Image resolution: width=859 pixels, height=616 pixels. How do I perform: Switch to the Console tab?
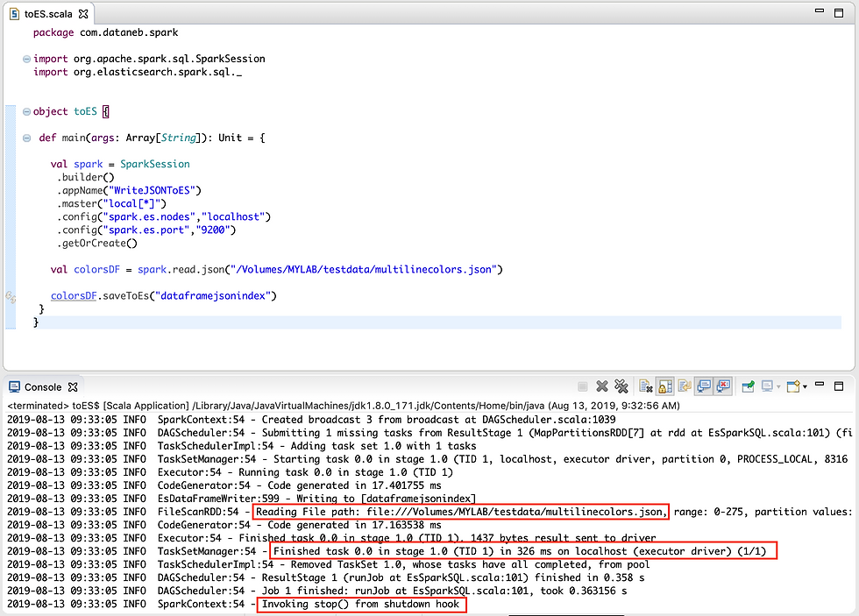(43, 387)
